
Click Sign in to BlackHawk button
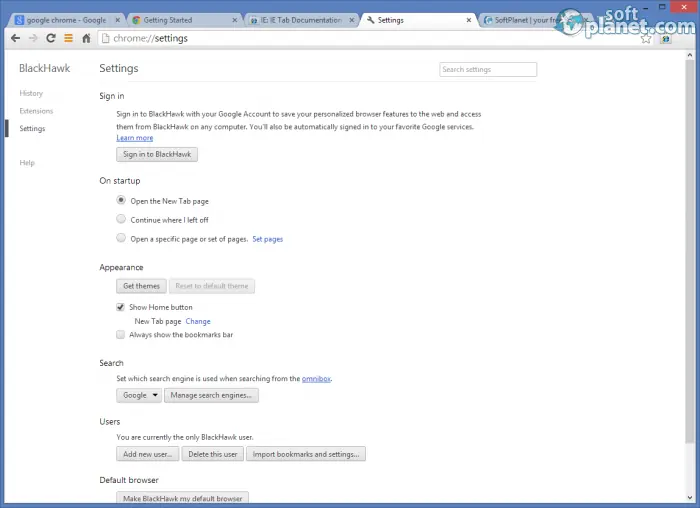tap(157, 154)
